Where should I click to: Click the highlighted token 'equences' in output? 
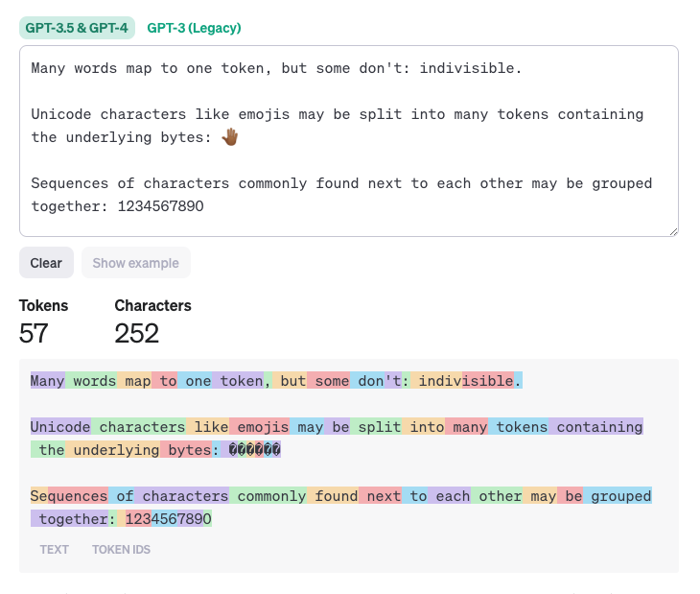78,496
